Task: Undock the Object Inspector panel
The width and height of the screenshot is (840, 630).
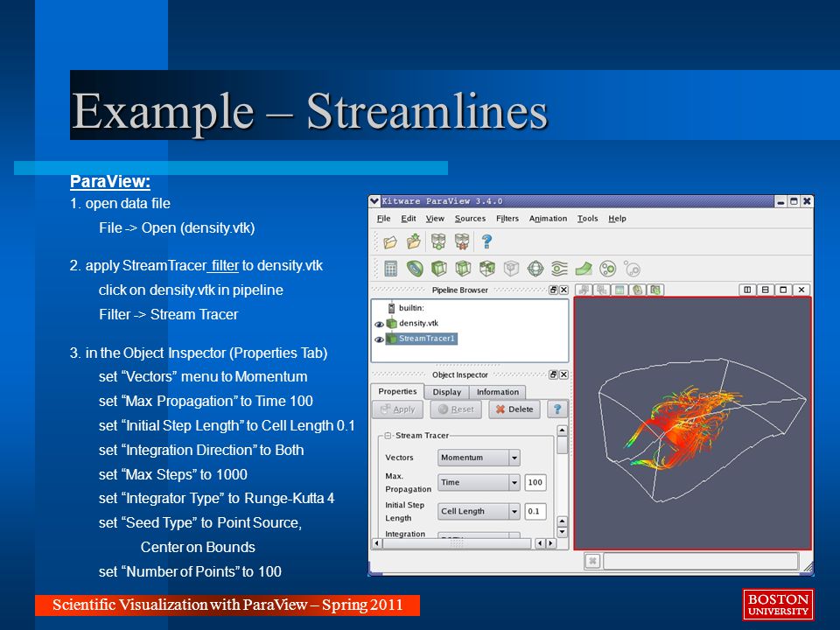Action: coord(553,374)
